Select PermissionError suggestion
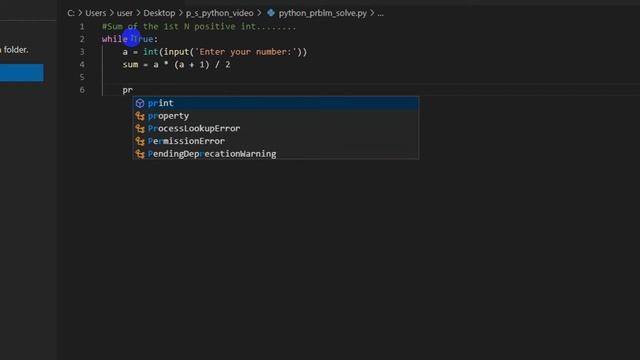Viewport: 640px width, 360px height. 276,141
